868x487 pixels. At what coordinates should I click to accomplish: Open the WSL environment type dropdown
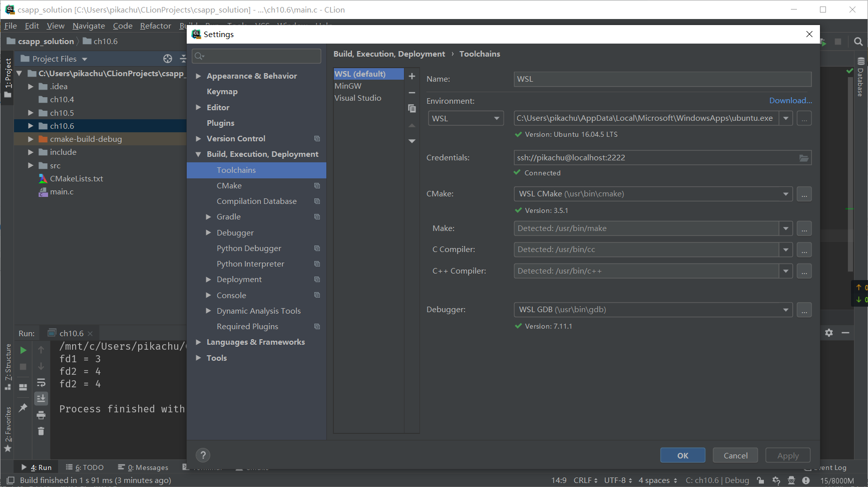point(466,119)
